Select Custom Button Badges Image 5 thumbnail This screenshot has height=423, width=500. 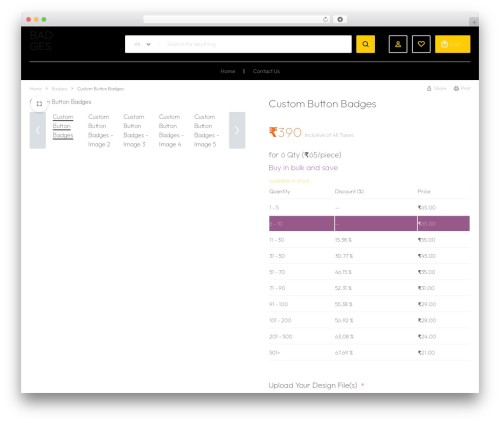tap(206, 130)
